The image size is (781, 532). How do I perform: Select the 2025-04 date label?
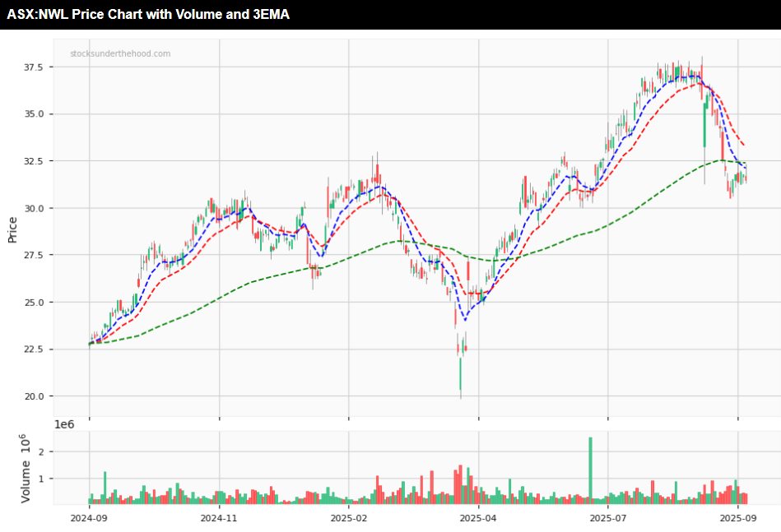tap(478, 518)
